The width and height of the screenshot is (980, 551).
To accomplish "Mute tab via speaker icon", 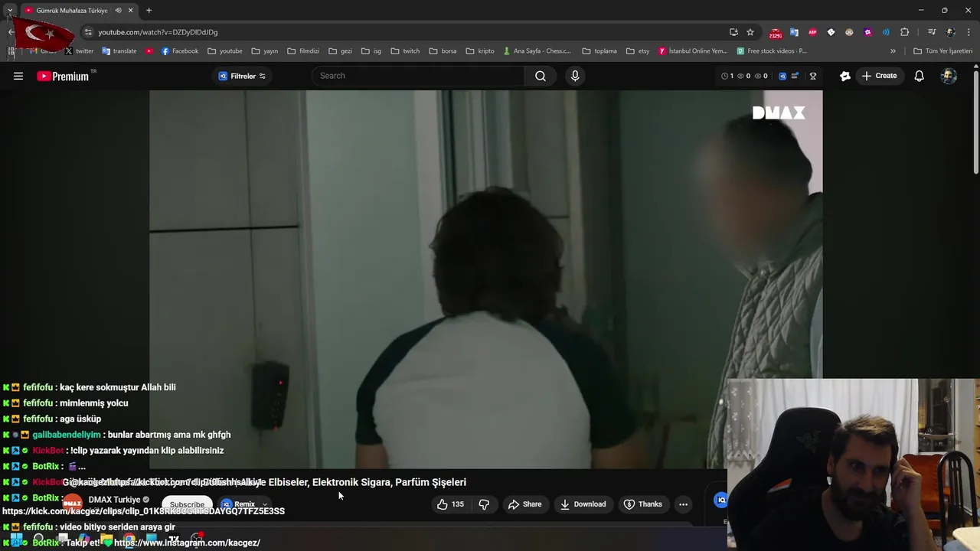I will pyautogui.click(x=118, y=11).
